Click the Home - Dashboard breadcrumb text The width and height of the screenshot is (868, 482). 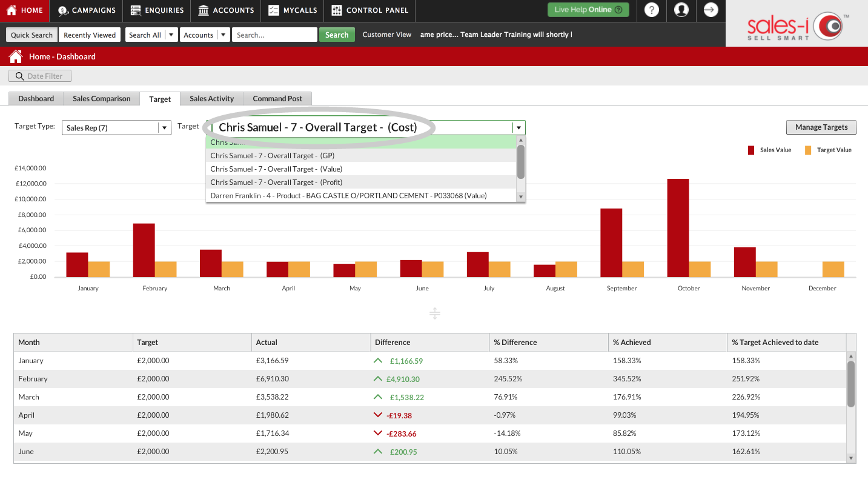click(62, 56)
